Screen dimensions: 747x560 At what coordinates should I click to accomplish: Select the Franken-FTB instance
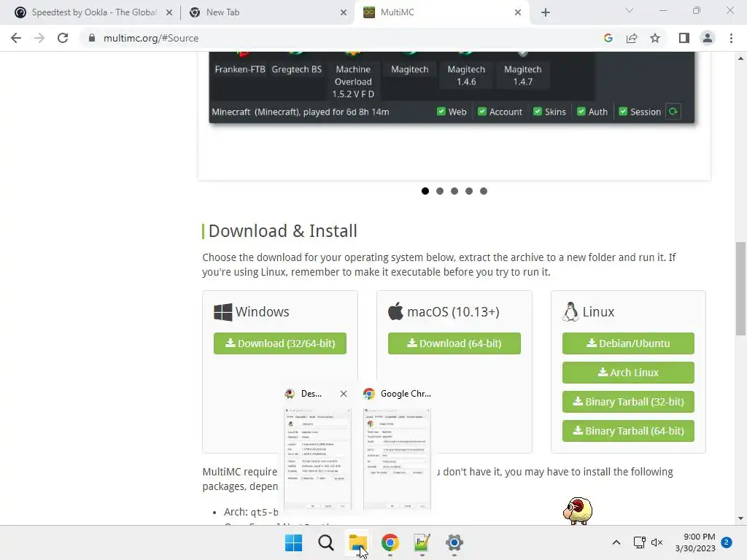[x=239, y=69]
